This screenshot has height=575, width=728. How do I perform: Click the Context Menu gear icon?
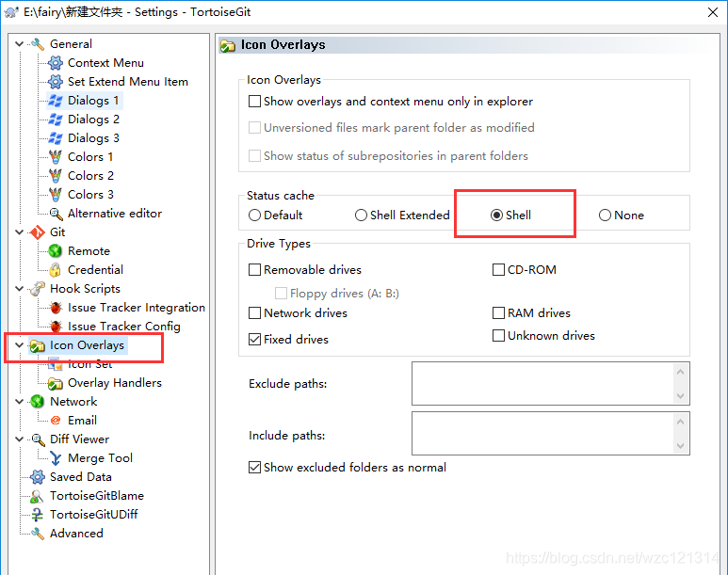pyautogui.click(x=56, y=63)
